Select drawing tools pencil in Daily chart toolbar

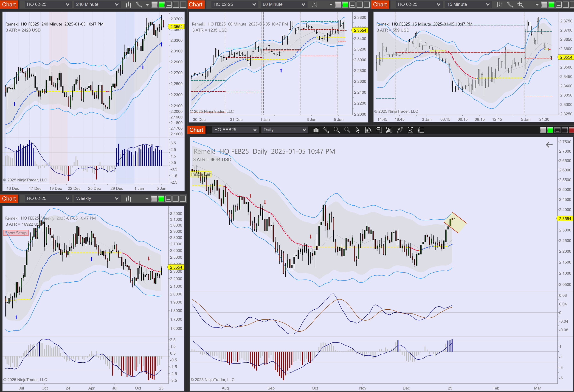(x=326, y=130)
